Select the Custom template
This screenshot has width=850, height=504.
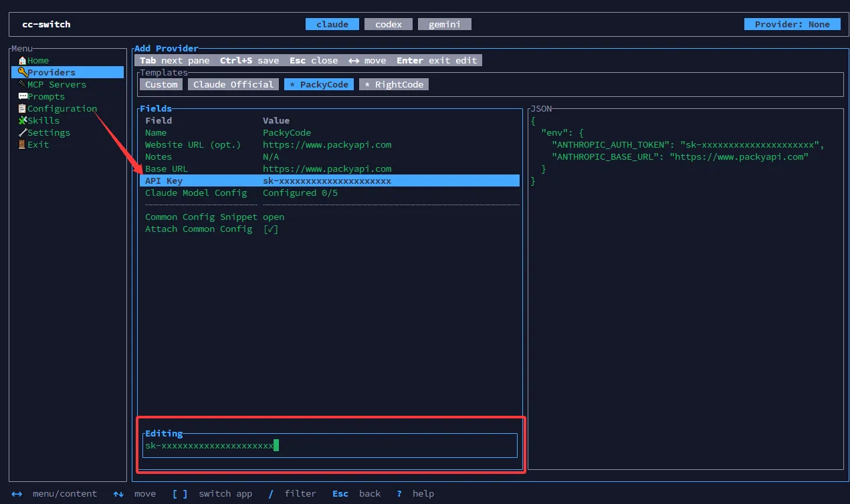coord(161,84)
